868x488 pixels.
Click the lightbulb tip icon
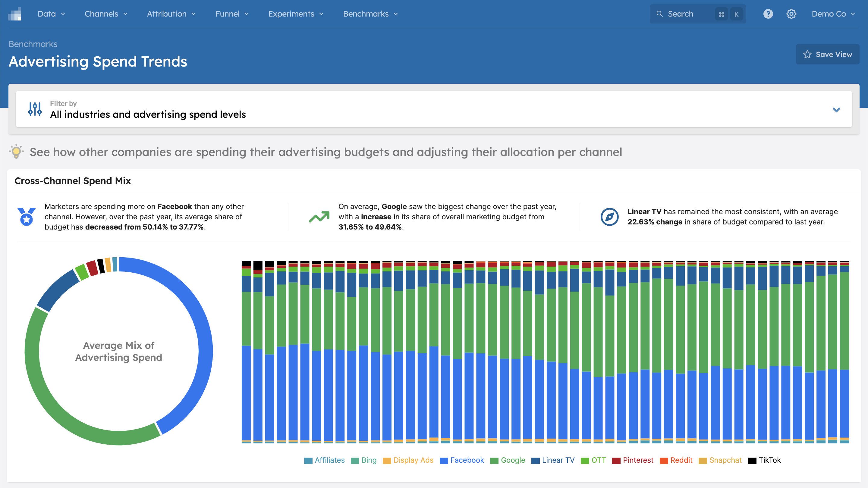pyautogui.click(x=16, y=152)
